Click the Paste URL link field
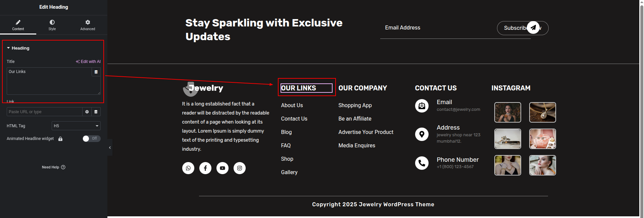The height and width of the screenshot is (218, 644). click(x=44, y=112)
